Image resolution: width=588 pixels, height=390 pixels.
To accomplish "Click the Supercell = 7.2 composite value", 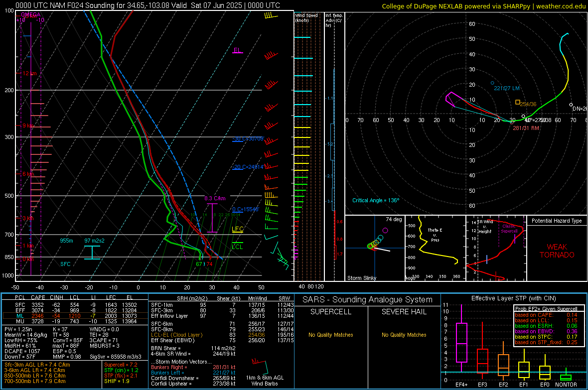I will (121, 365).
